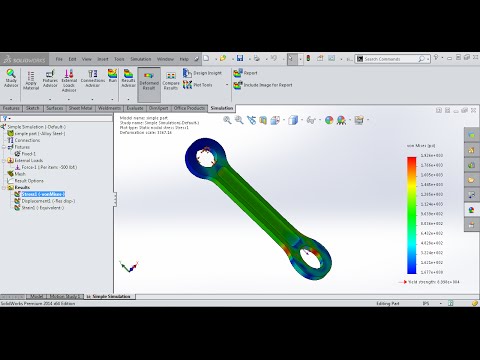
Task: Click the Compare Results icon
Action: [x=171, y=81]
